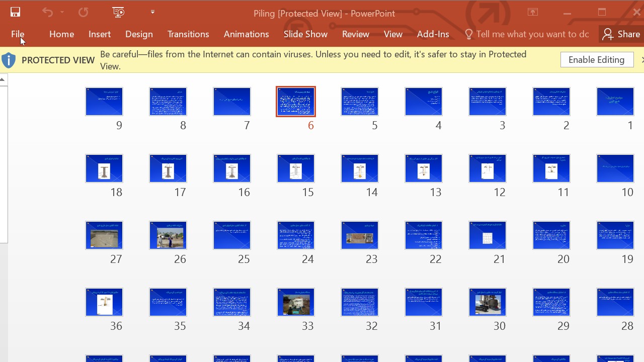Select slide 32 thumbnail

pyautogui.click(x=360, y=302)
